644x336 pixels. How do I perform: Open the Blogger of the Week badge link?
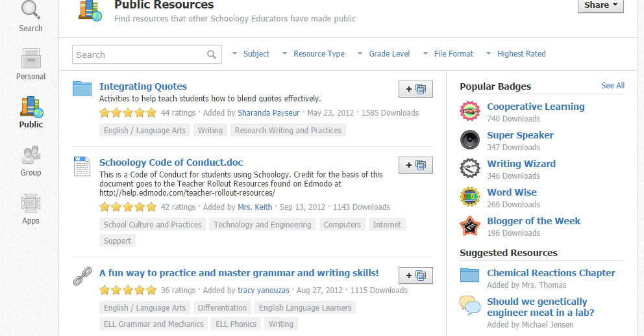[534, 221]
